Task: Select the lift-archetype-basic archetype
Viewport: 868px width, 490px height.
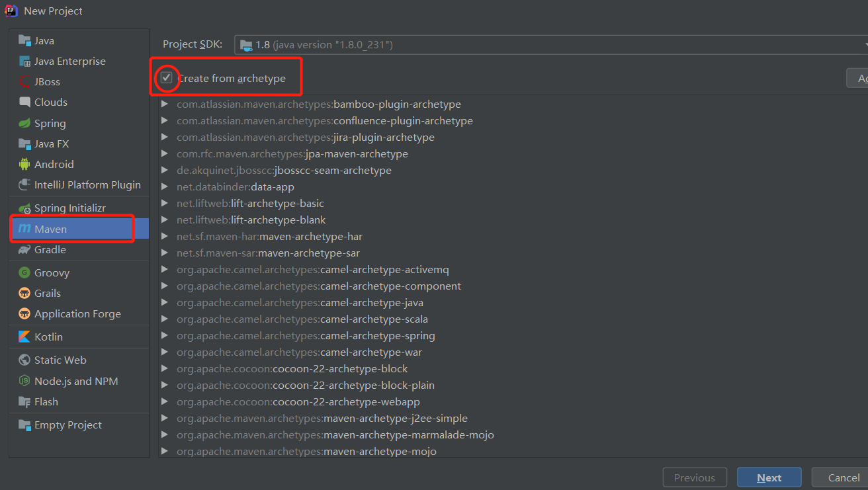Action: tap(250, 203)
